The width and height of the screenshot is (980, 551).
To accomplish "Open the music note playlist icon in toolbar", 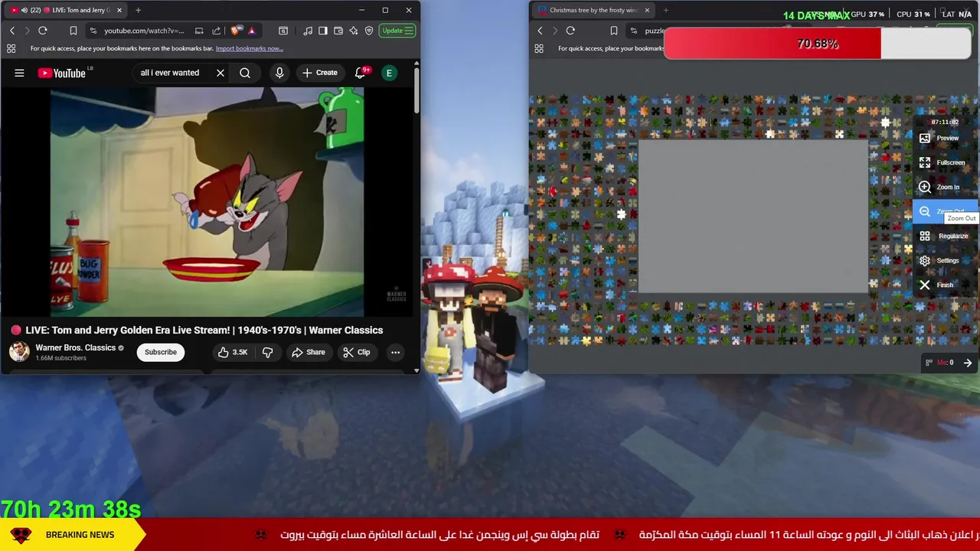I will [x=308, y=31].
